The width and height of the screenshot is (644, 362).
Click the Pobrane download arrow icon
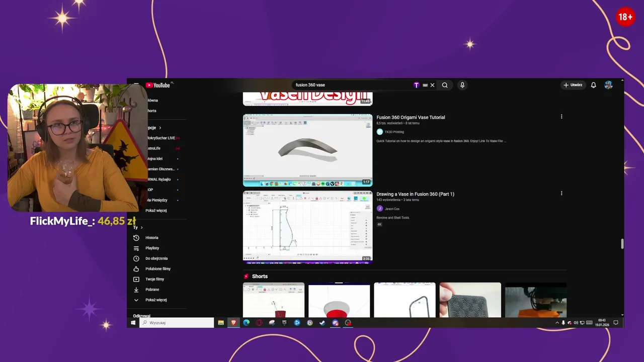[136, 290]
